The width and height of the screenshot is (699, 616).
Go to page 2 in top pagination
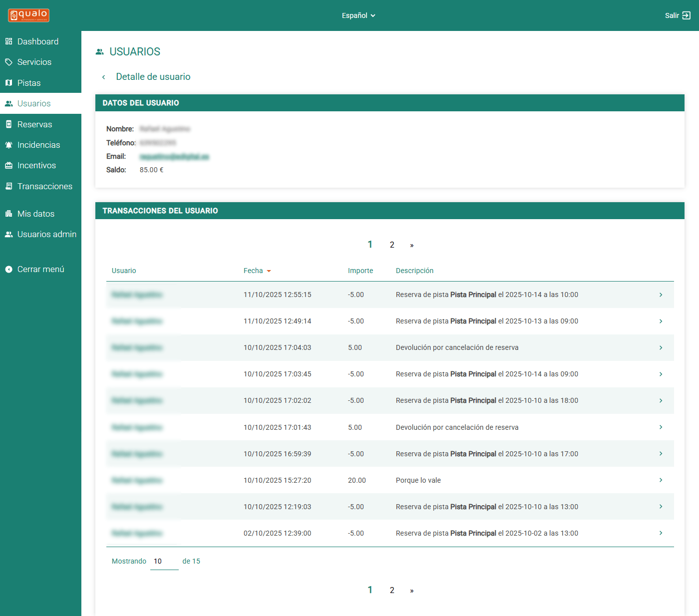392,245
